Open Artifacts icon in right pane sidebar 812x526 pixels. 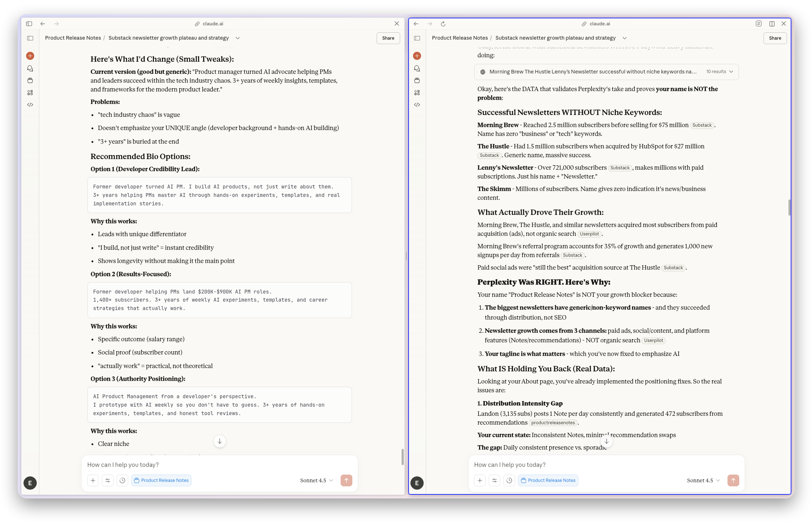point(417,93)
